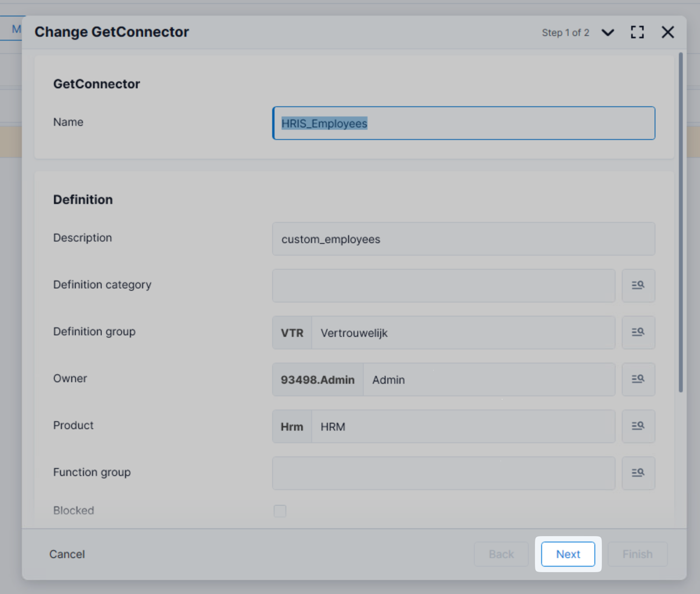
Task: Close the Change GetConnector dialog
Action: click(668, 32)
